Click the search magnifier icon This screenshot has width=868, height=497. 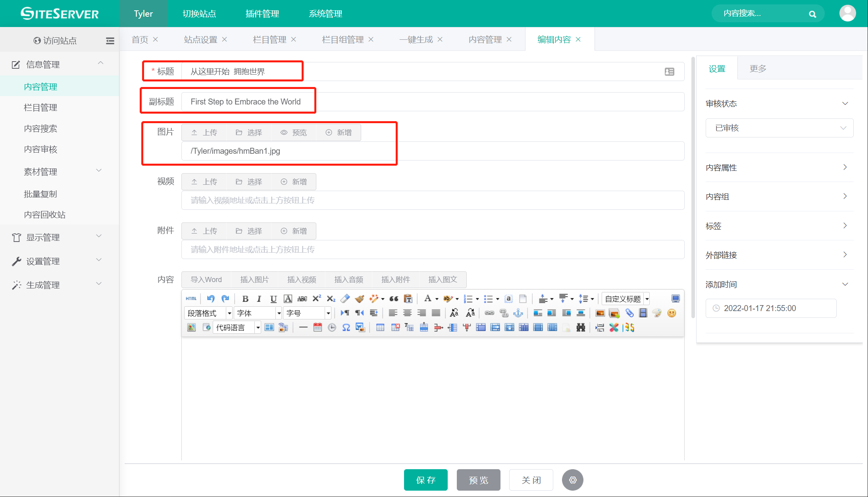pyautogui.click(x=812, y=14)
